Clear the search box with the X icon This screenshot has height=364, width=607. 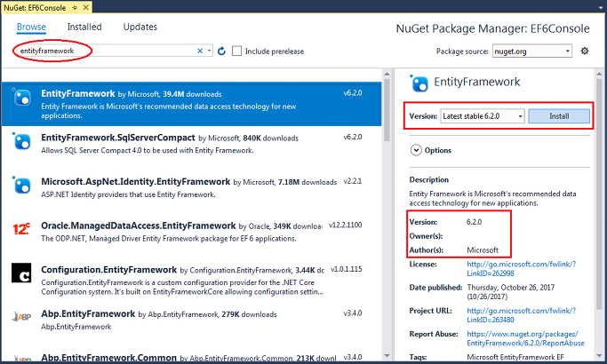[200, 51]
